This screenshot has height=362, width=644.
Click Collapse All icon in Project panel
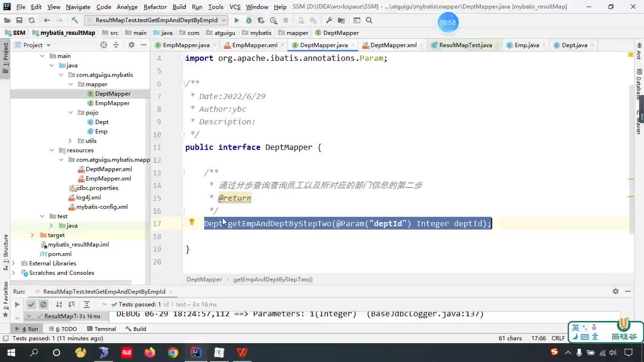tap(116, 45)
